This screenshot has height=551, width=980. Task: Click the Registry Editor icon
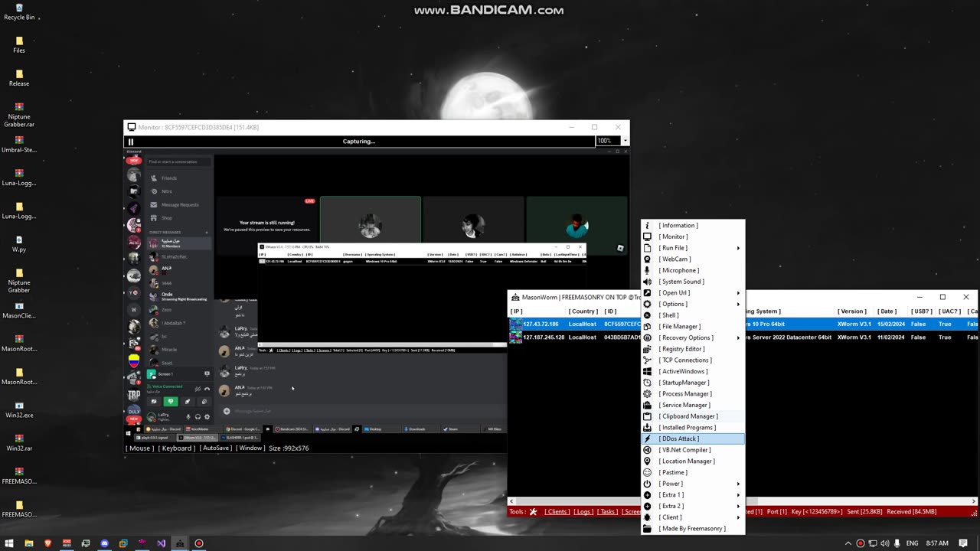coord(647,349)
